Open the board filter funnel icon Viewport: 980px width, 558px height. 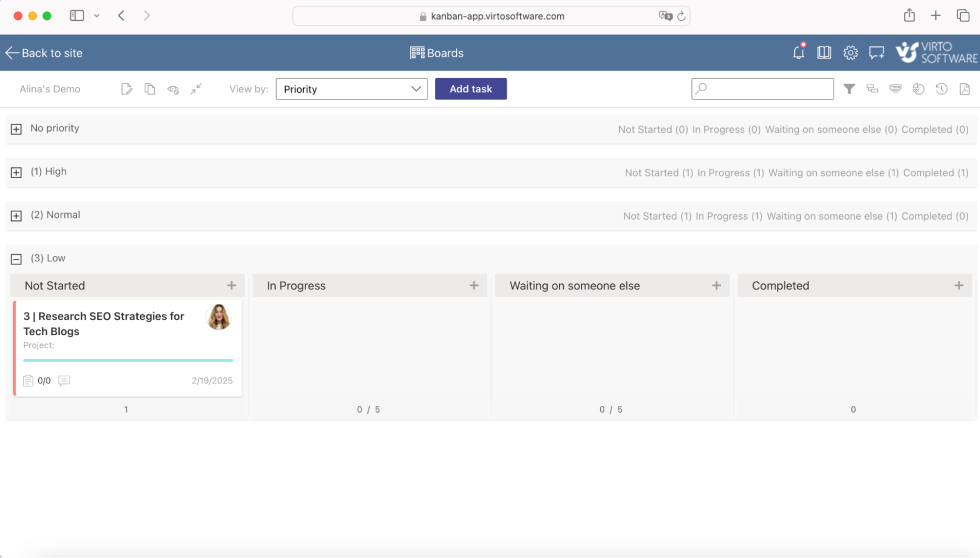[x=849, y=88]
